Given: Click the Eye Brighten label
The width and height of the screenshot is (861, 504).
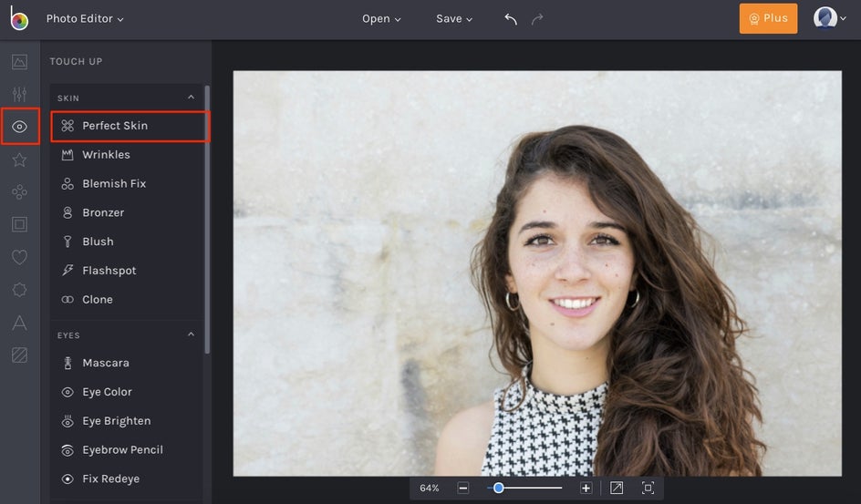Looking at the screenshot, I should tap(117, 421).
